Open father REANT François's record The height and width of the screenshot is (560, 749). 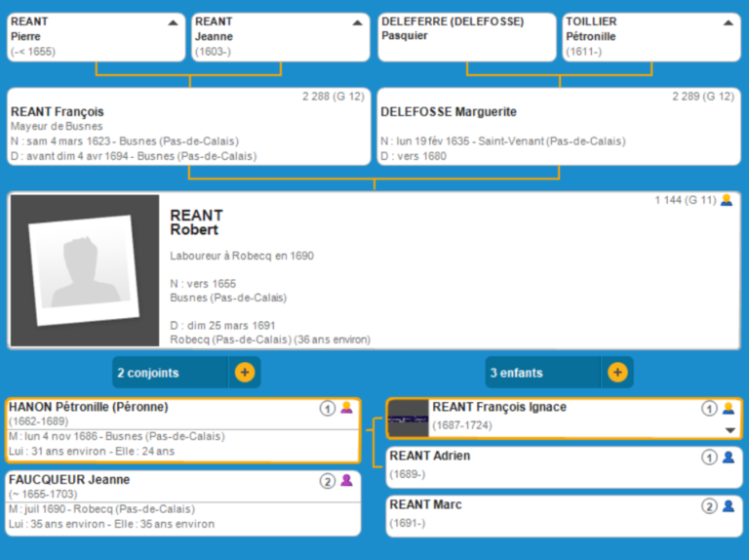189,127
